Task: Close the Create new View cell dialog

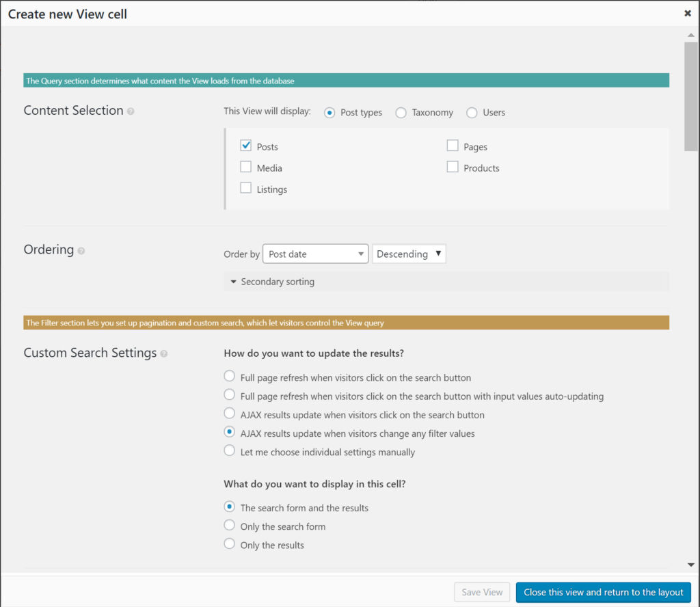Action: tap(687, 13)
